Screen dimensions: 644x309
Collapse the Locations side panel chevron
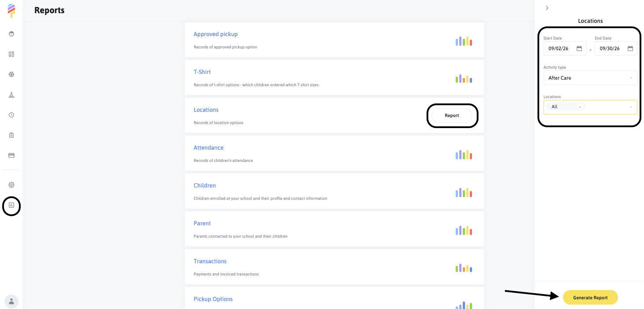[x=547, y=8]
